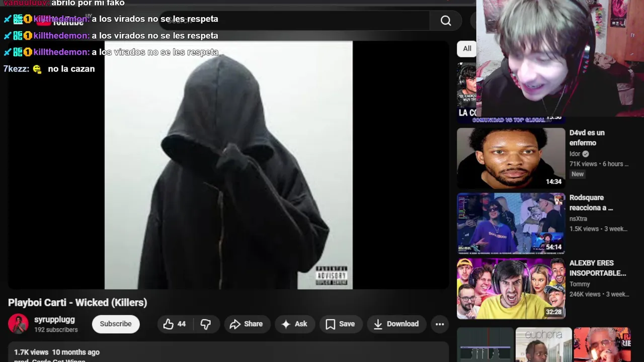Open the Share dialog
The width and height of the screenshot is (644, 362).
click(x=247, y=324)
